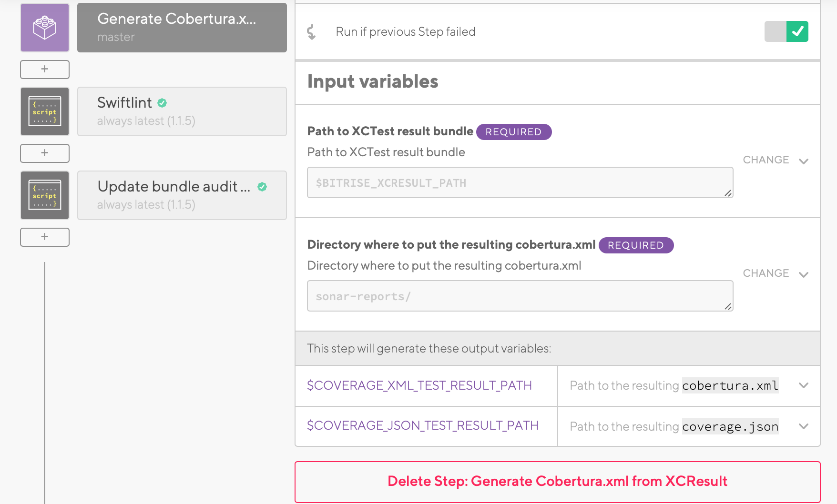Image resolution: width=837 pixels, height=504 pixels.
Task: Expand COVERAGE_XML_TEST_RESULT_PATH output details
Action: (x=804, y=385)
